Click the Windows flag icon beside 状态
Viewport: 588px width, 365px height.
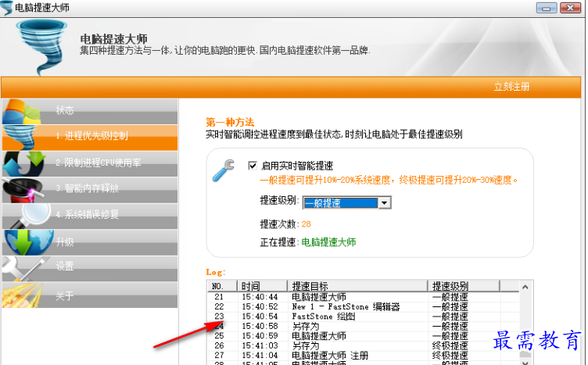pos(22,111)
